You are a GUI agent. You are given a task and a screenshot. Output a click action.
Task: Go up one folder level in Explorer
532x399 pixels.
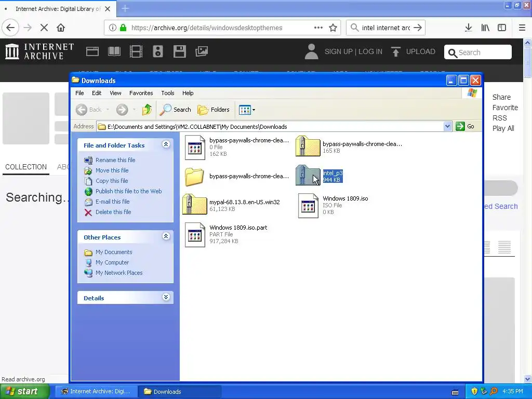[x=147, y=110]
